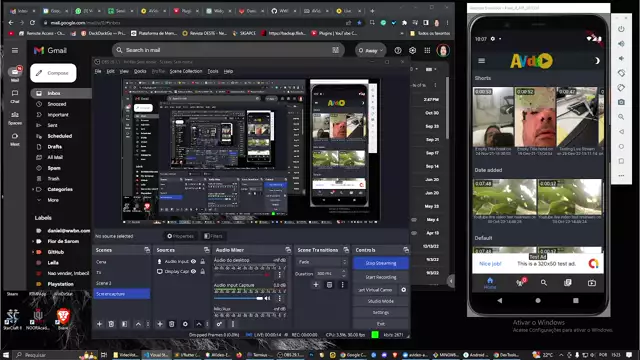The height and width of the screenshot is (360, 640).
Task: Open Fade transition dropdown
Action: (322, 262)
